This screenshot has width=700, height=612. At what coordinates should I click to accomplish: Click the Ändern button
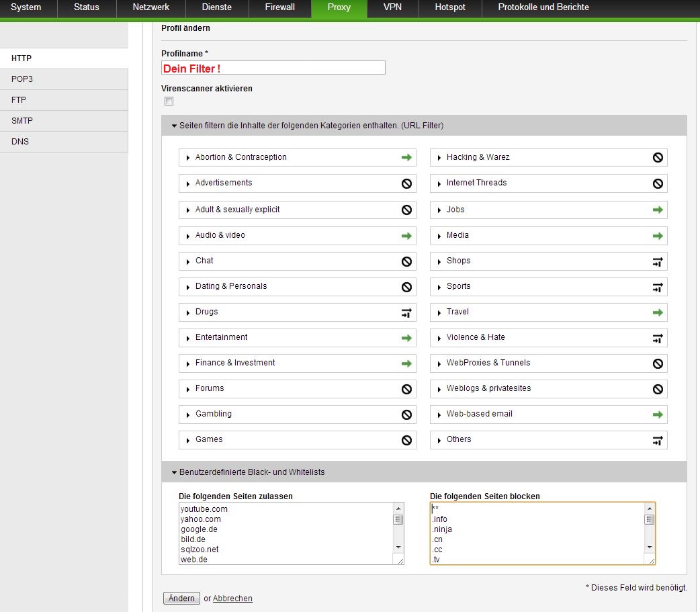[x=181, y=599]
